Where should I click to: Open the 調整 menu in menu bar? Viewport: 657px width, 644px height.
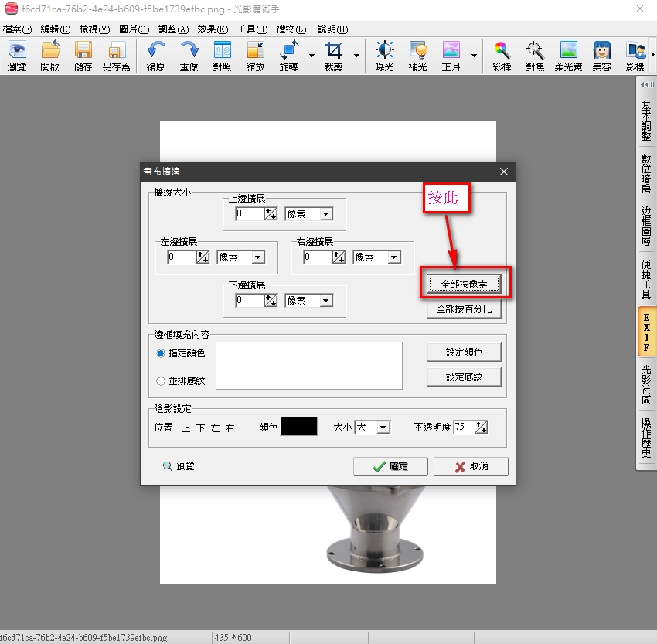pos(172,29)
